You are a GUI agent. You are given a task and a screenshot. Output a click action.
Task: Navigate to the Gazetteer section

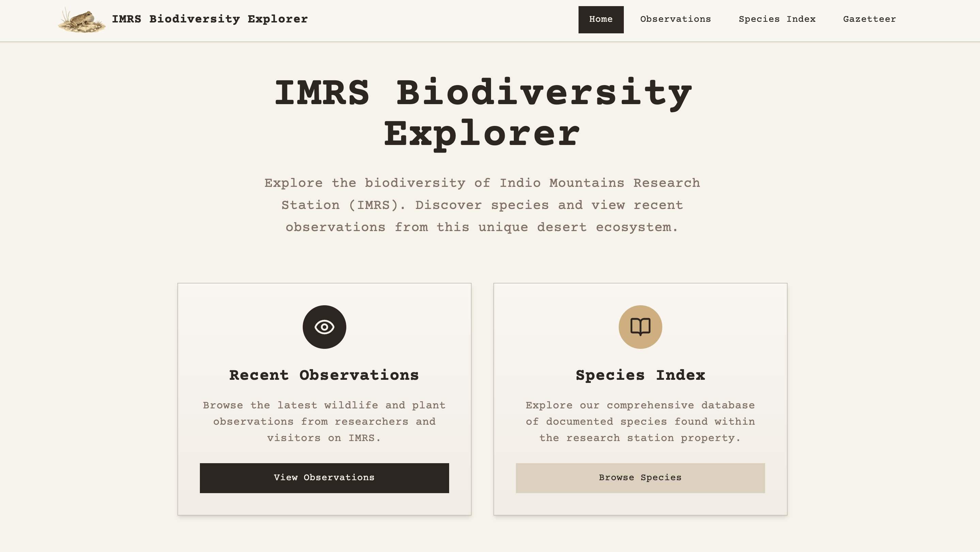(869, 19)
